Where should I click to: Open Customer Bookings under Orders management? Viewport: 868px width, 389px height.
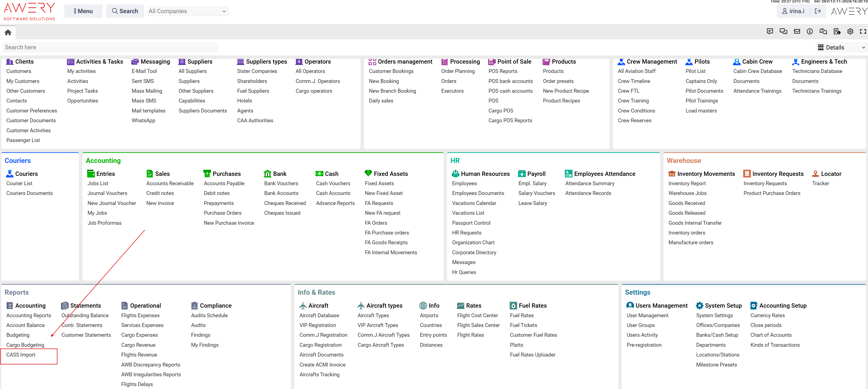tap(391, 71)
